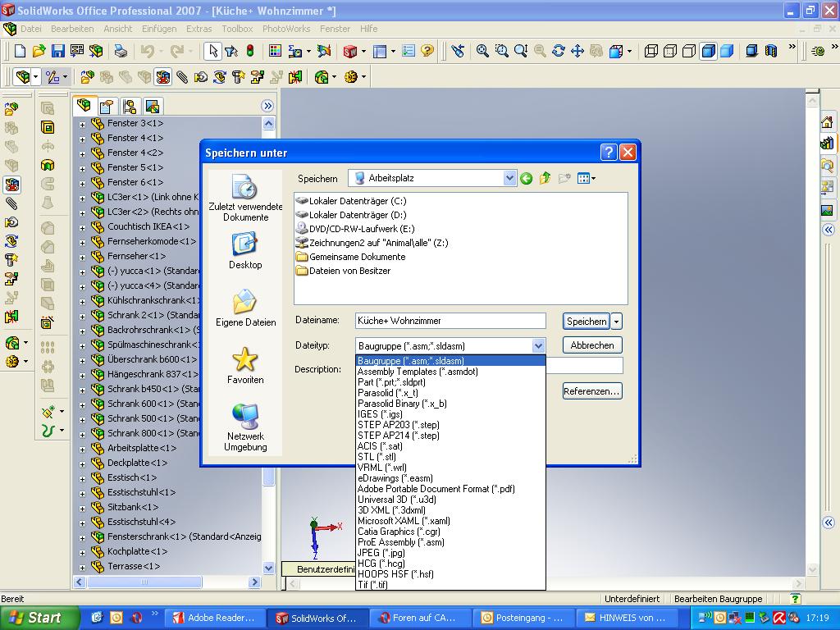Expand the Arbeitsplatte<1> tree node
840x630 pixels.
pos(82,449)
